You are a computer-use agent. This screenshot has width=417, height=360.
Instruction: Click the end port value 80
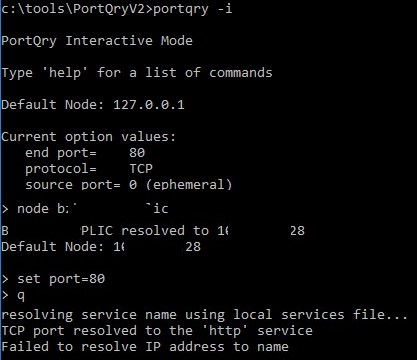pos(137,153)
